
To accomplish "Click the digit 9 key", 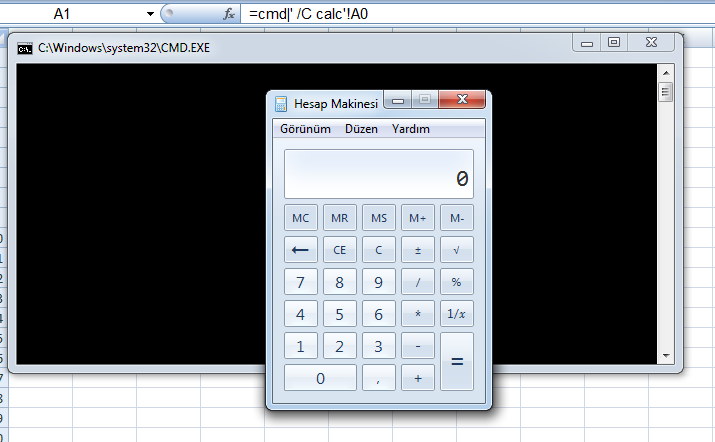I will tap(378, 282).
